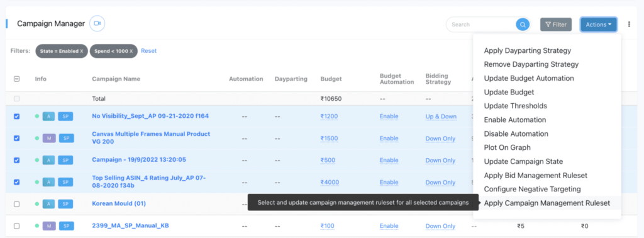Remove the State = Enabled filter chip
The width and height of the screenshot is (644, 238).
(x=82, y=51)
